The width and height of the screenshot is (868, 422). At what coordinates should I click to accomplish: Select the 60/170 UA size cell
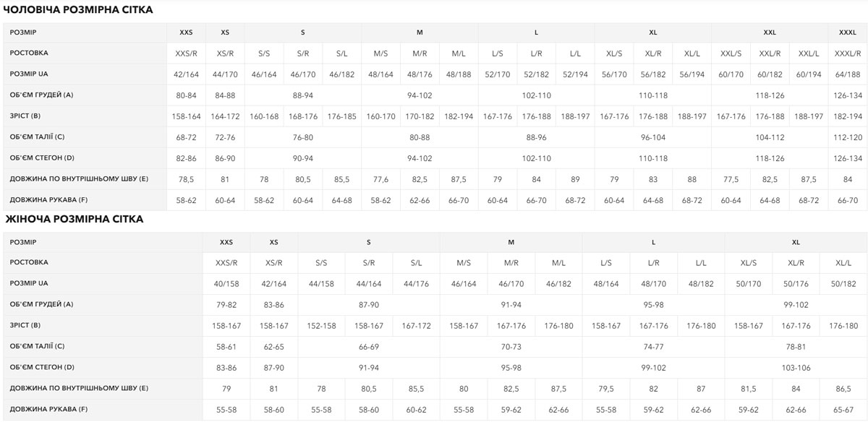(731, 74)
